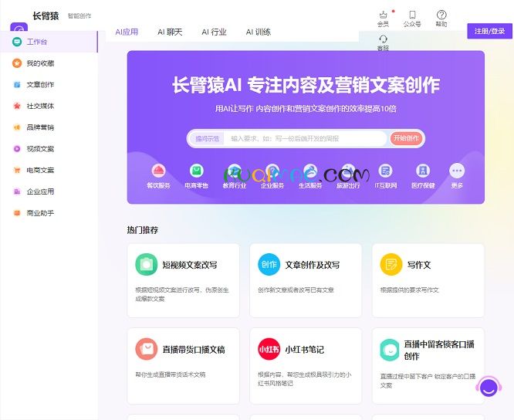Viewport: 514px width, 420px height.
Task: Open 我的收藏 in the sidebar
Action: tap(49, 63)
